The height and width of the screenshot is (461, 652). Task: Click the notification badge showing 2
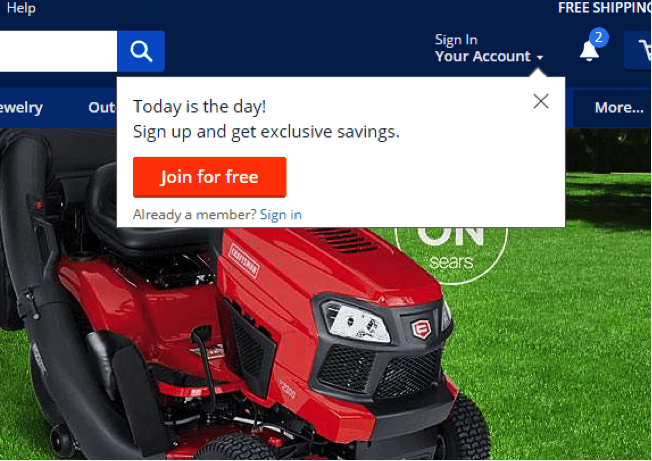(x=599, y=37)
